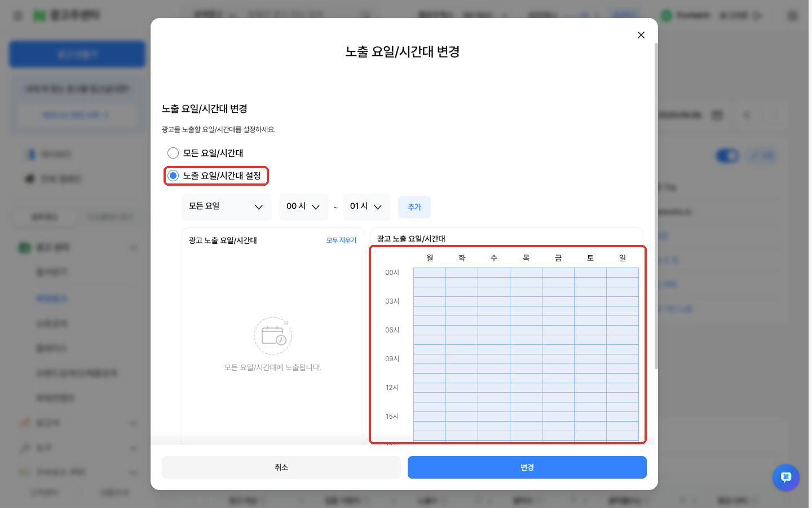Select the 일 09시 cell in the grid
Image resolution: width=812 pixels, height=508 pixels.
tap(623, 359)
